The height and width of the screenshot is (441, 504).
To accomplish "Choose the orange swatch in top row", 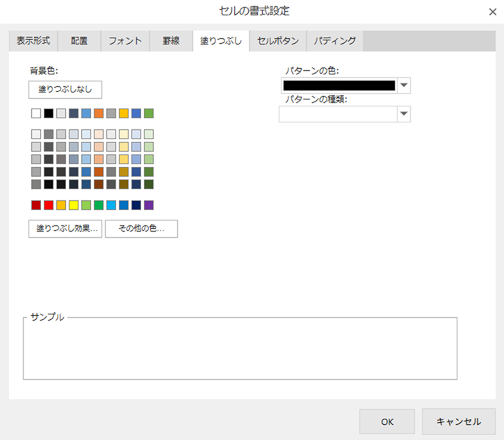I will click(x=99, y=113).
